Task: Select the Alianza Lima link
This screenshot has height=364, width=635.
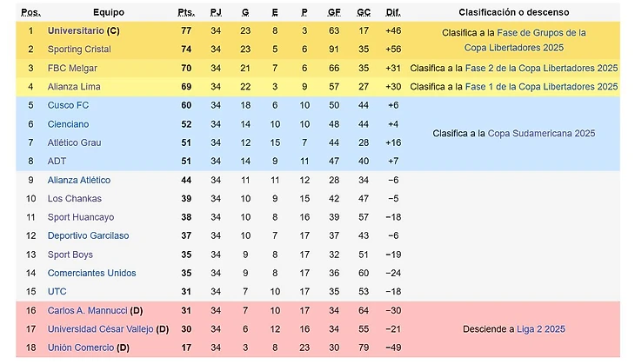Action: coord(75,87)
